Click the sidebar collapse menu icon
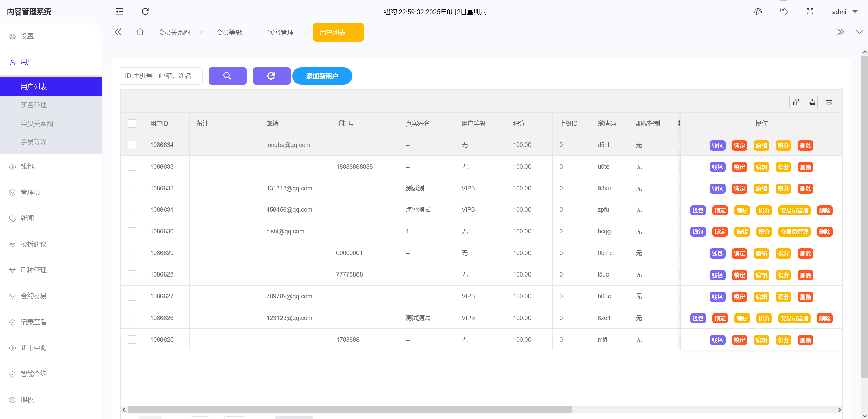The width and height of the screenshot is (868, 419). pos(119,12)
